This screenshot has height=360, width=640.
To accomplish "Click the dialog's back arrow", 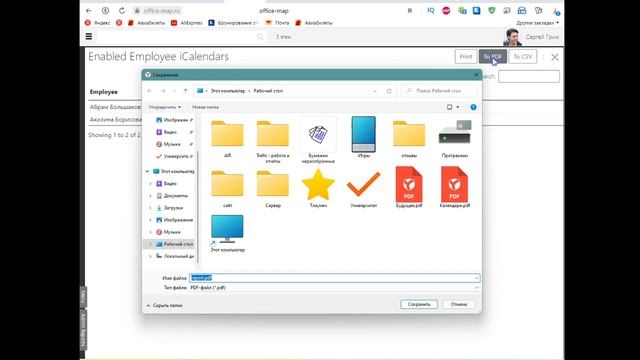I will [150, 91].
